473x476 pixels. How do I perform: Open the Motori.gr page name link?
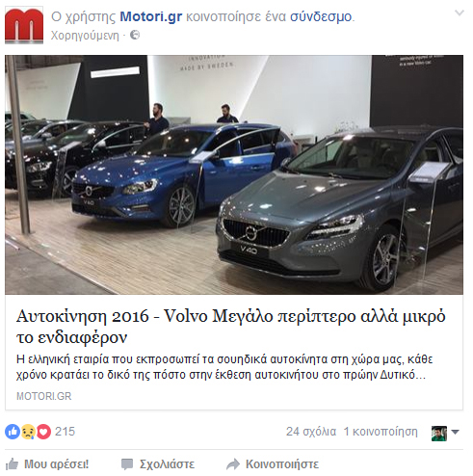click(151, 16)
